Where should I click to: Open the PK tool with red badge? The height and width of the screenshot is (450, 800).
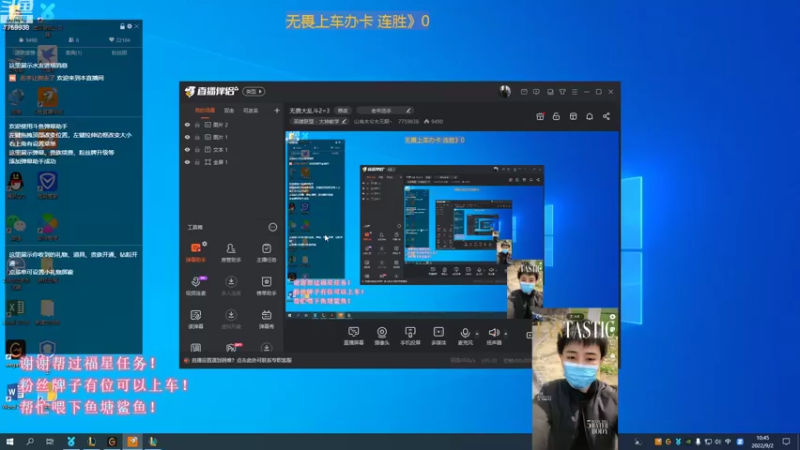pos(233,348)
